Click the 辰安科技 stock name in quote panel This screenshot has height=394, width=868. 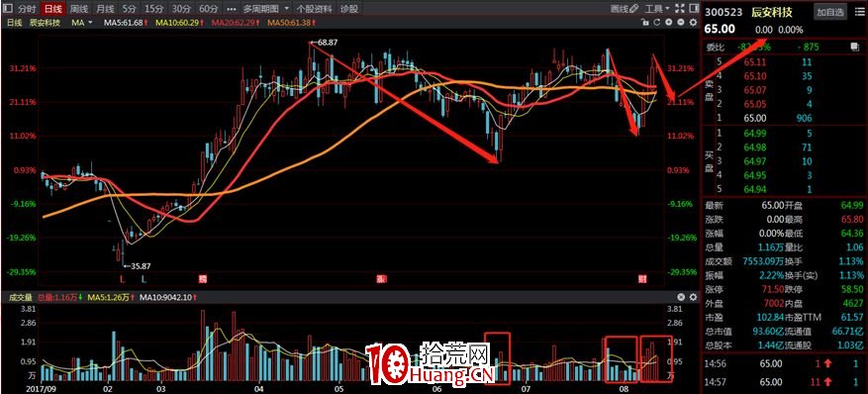coord(771,12)
